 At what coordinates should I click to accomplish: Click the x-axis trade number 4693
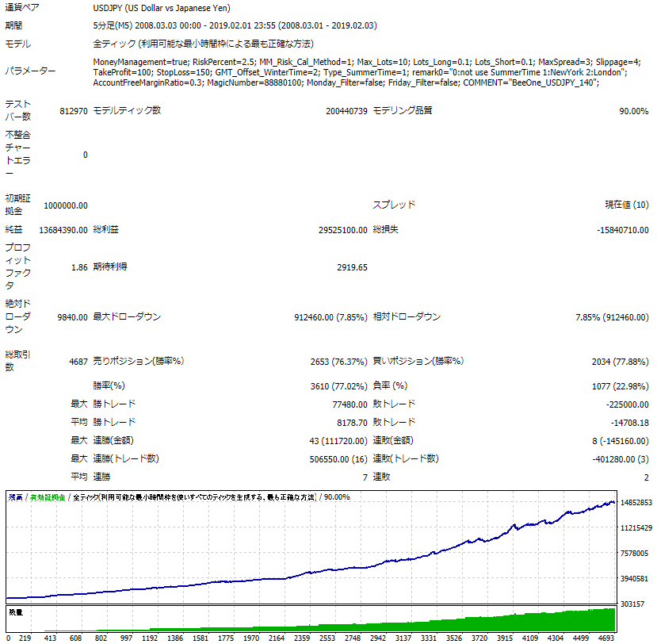tap(605, 638)
